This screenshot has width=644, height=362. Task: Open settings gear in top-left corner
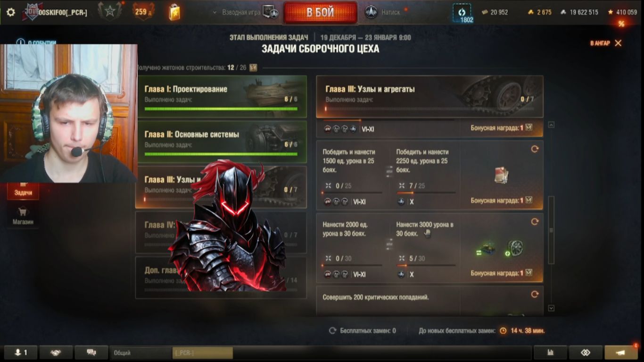coord(11,12)
